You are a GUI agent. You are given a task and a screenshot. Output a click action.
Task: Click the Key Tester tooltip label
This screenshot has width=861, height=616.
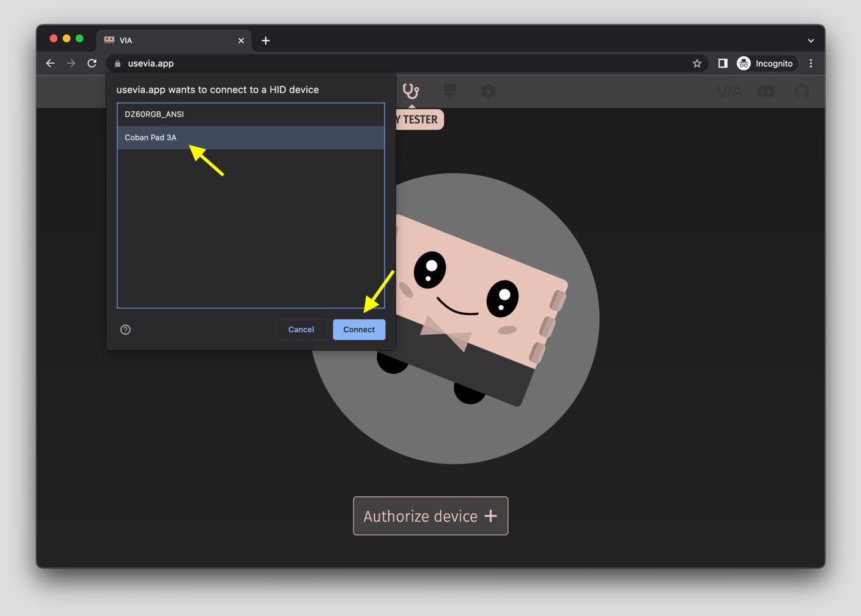point(419,120)
